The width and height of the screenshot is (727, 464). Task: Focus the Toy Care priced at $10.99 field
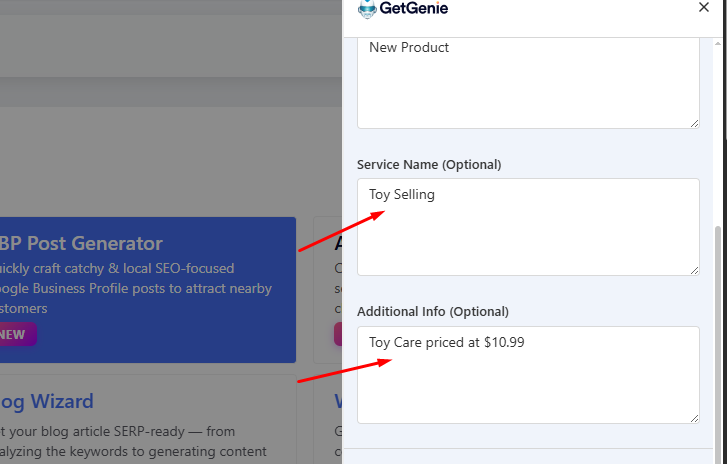[528, 374]
